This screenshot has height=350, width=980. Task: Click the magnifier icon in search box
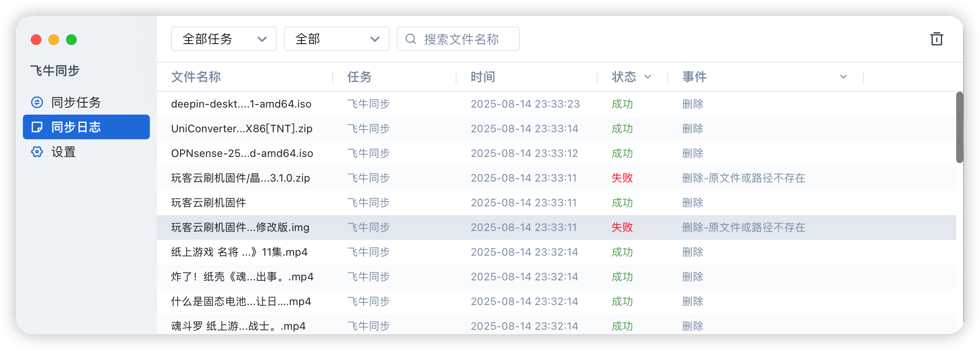(x=411, y=39)
